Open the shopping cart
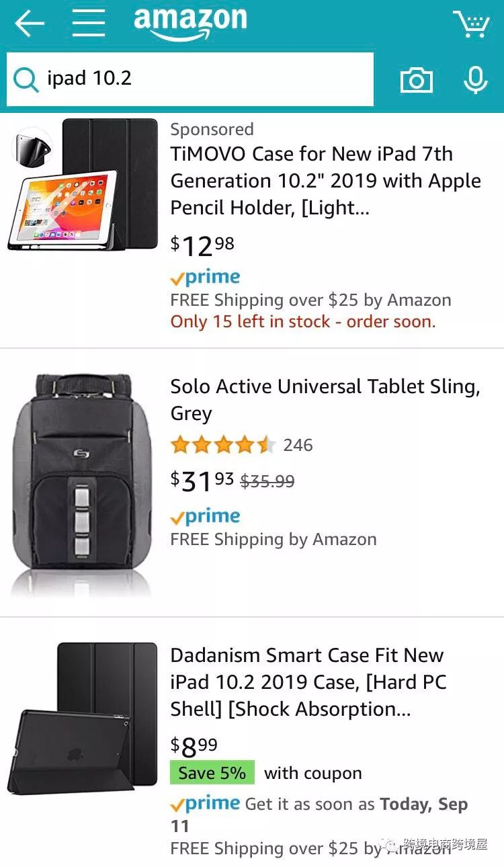The width and height of the screenshot is (504, 867). tap(471, 24)
